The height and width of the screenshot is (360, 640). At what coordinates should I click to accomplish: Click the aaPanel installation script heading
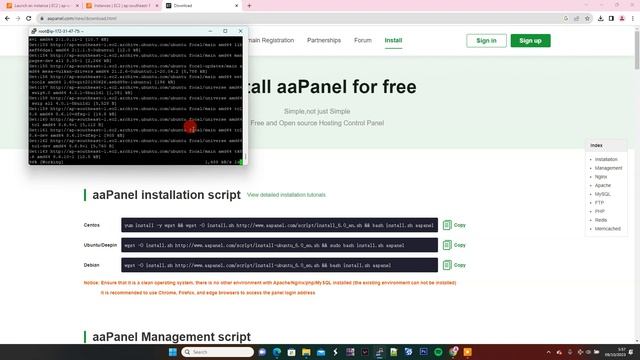click(167, 195)
